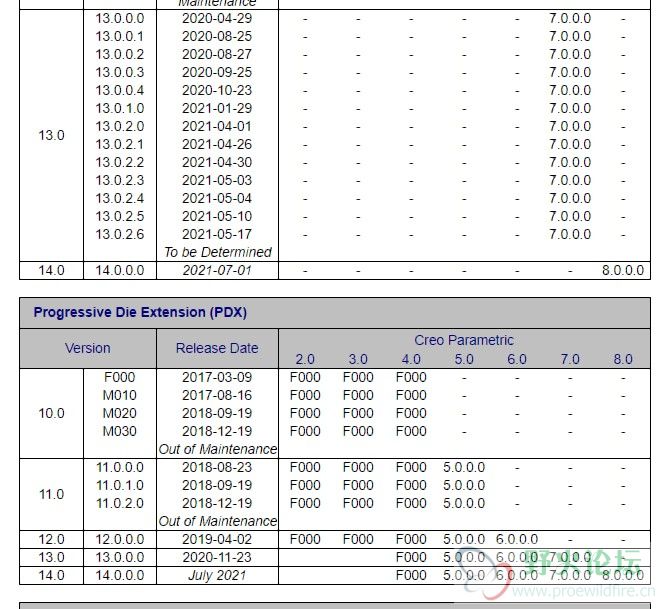The width and height of the screenshot is (665, 609).
Task: Click release date 2021-04-26
Action: [x=217, y=145]
